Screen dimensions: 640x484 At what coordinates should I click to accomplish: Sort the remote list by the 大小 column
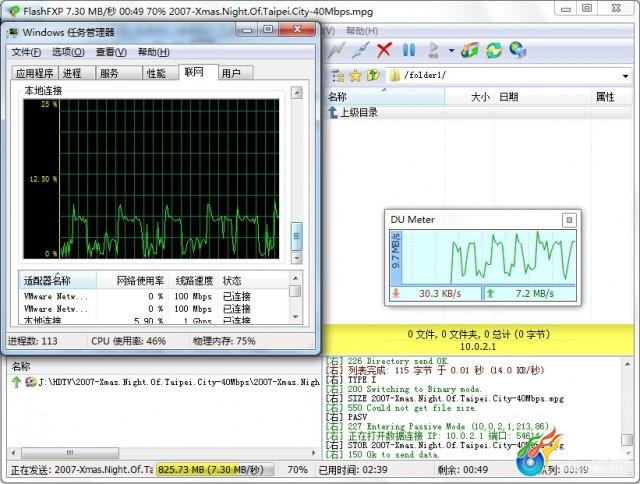click(469, 97)
